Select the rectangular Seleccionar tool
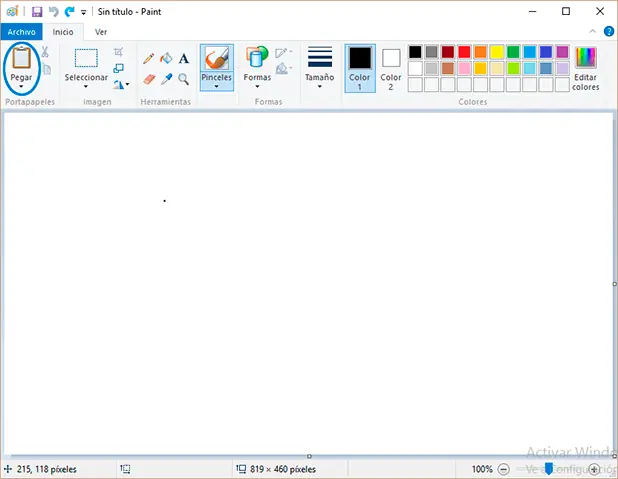 pos(86,58)
